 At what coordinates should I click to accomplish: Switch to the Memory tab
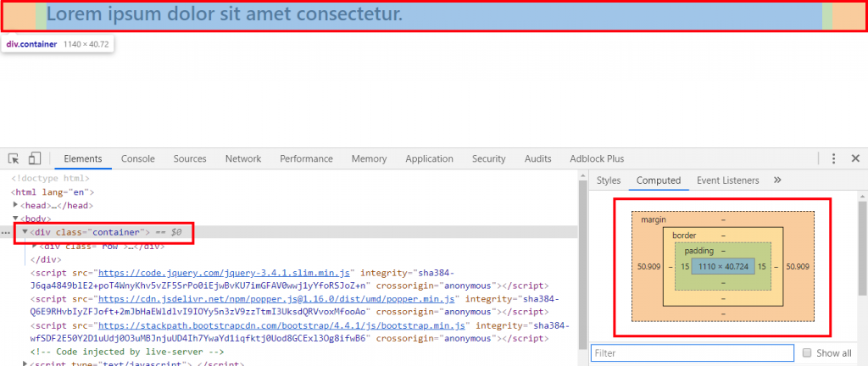tap(370, 158)
